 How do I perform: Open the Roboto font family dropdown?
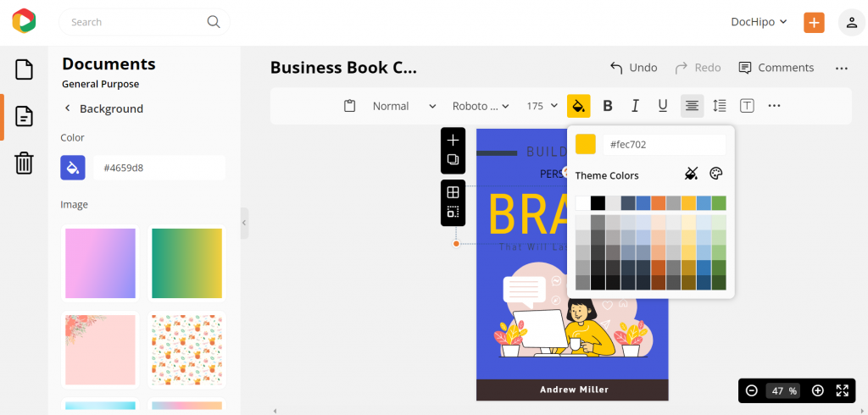481,106
